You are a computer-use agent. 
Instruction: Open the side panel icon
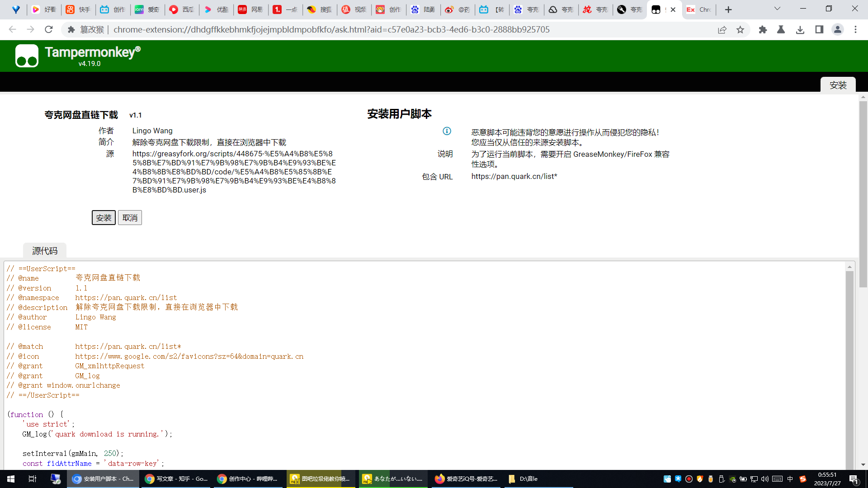(x=819, y=29)
